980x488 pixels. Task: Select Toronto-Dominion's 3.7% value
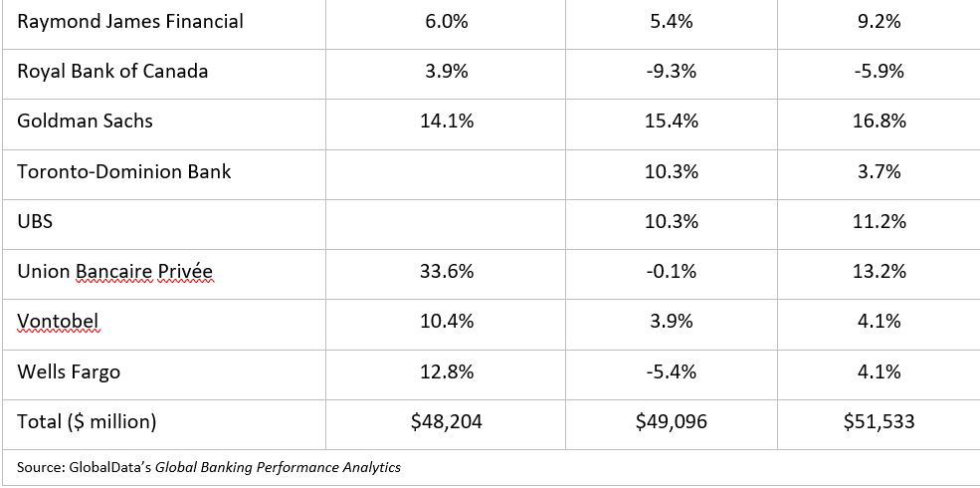[x=879, y=171]
